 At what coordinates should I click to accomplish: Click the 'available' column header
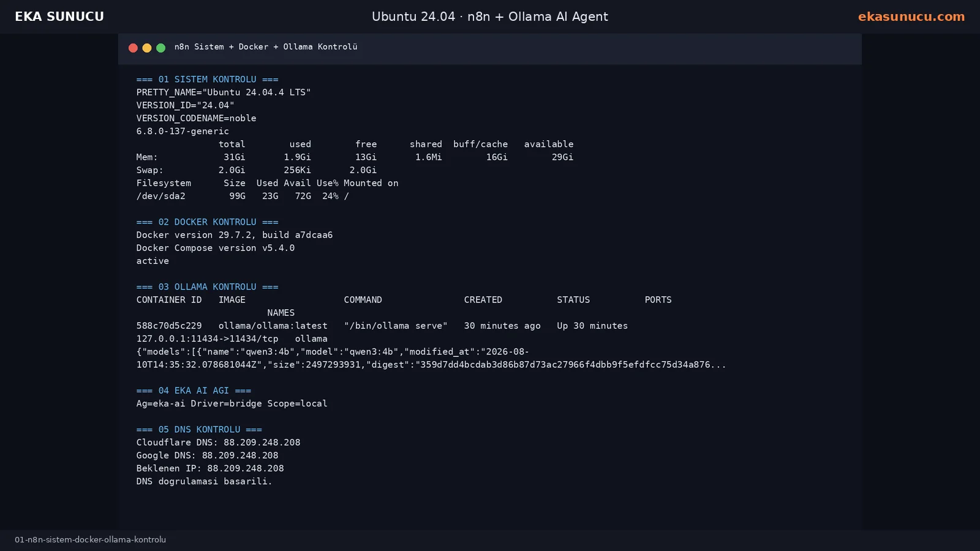pyautogui.click(x=548, y=144)
